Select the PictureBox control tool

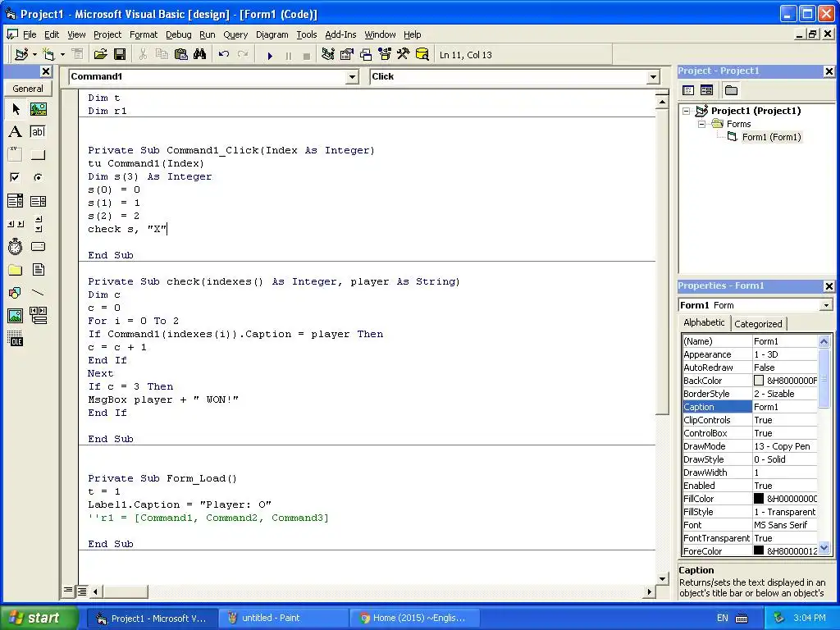(x=38, y=109)
